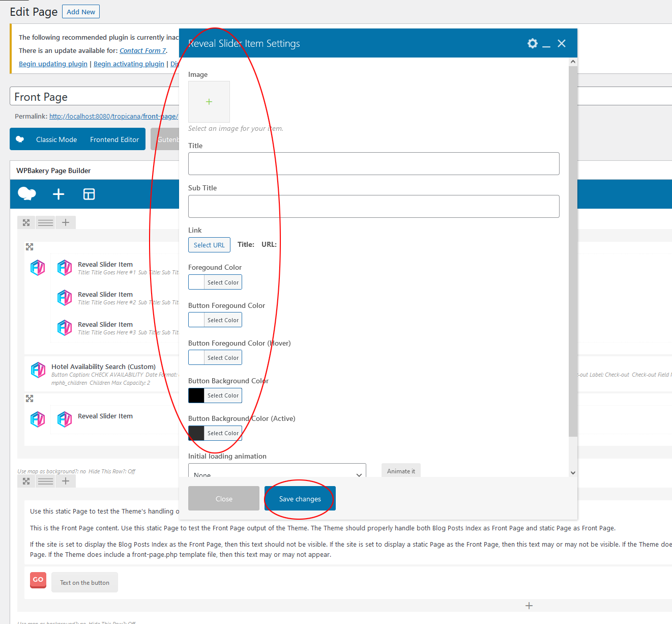The width and height of the screenshot is (672, 624).
Task: Click the row drag handle lines icon
Action: pyautogui.click(x=46, y=222)
